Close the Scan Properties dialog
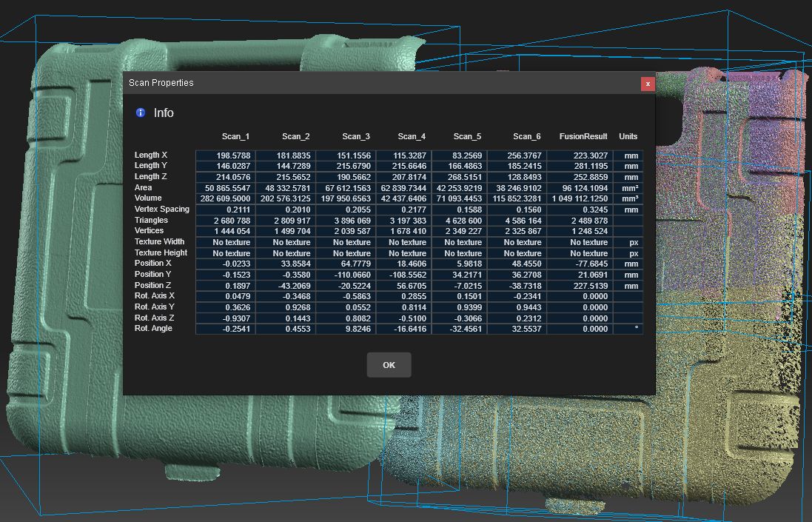The height and width of the screenshot is (522, 812). pos(648,84)
